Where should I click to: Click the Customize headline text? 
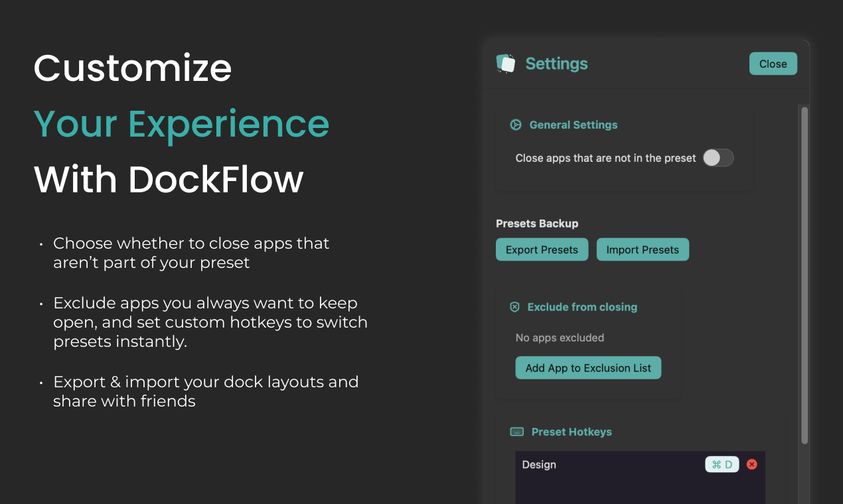(x=133, y=68)
